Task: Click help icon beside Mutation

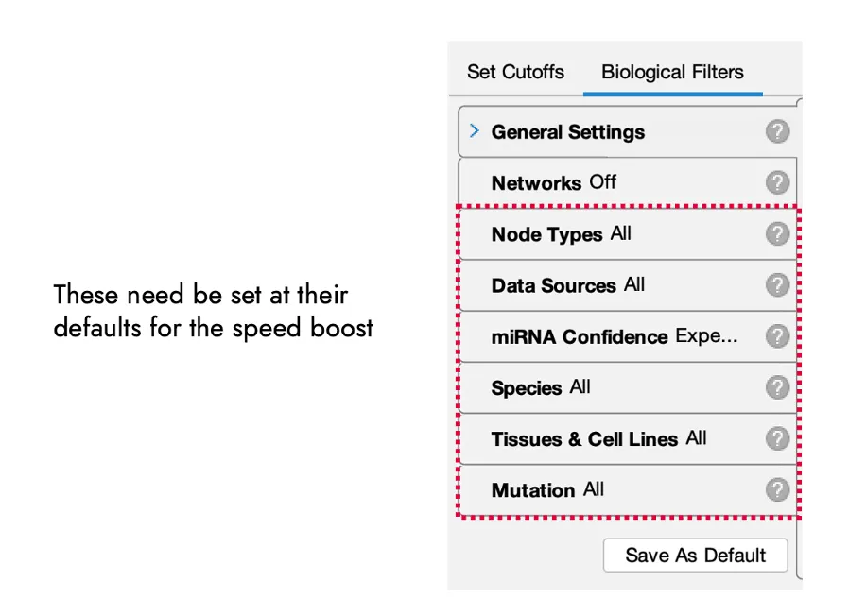Action: click(x=777, y=489)
